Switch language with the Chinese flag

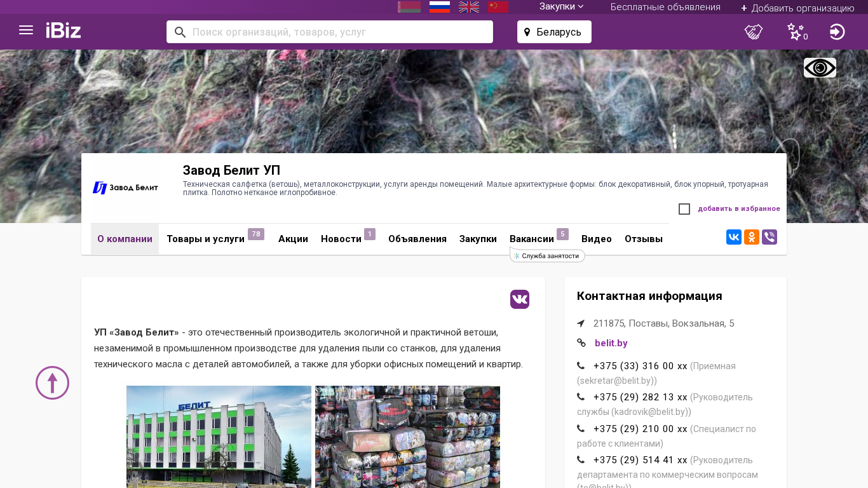(x=498, y=7)
